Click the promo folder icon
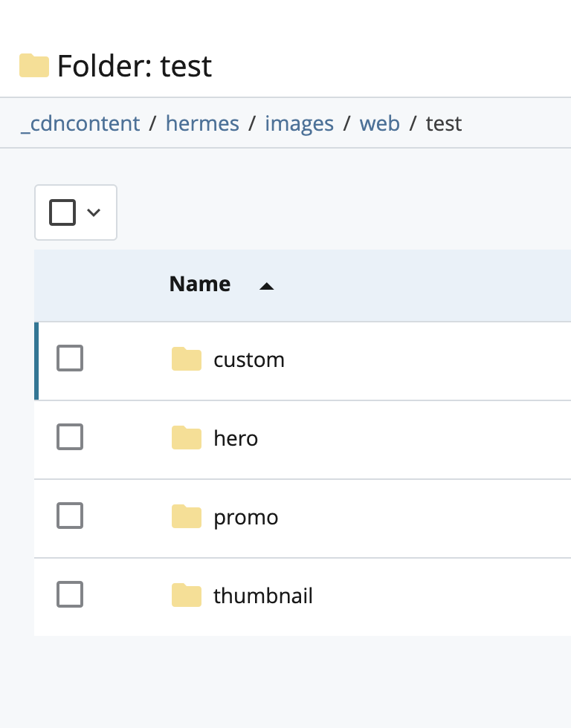The image size is (571, 728). tap(187, 516)
